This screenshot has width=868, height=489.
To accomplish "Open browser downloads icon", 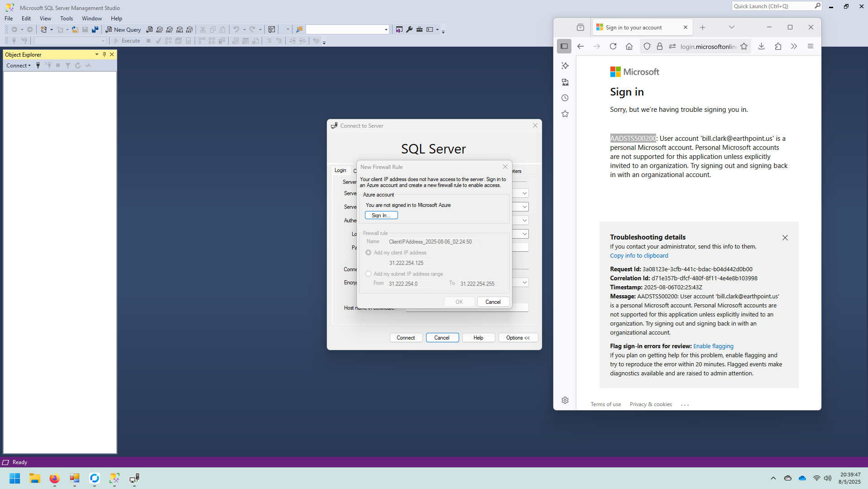I will [x=762, y=46].
